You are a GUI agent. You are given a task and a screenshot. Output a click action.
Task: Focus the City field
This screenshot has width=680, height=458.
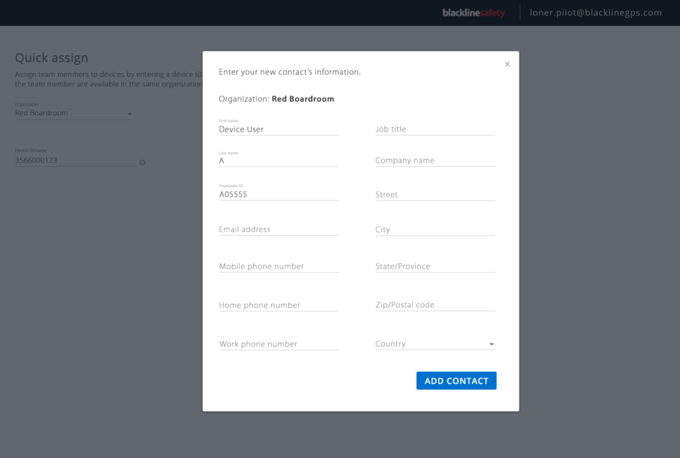[x=435, y=229]
